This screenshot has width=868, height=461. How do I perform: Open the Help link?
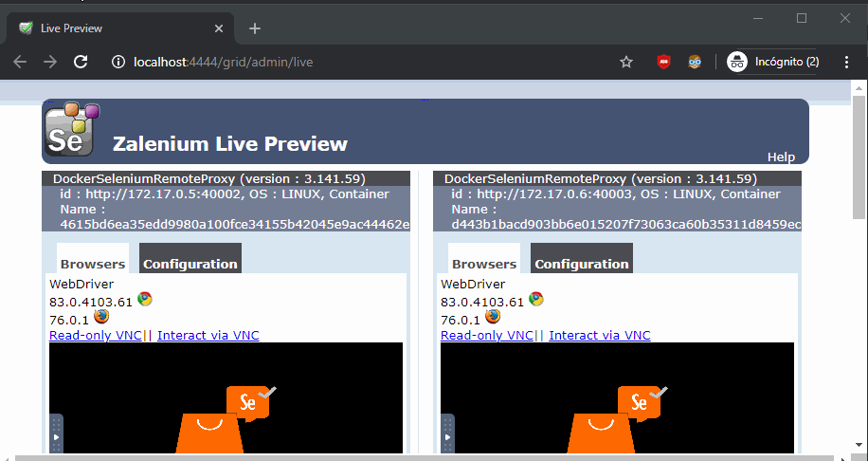pyautogui.click(x=781, y=157)
